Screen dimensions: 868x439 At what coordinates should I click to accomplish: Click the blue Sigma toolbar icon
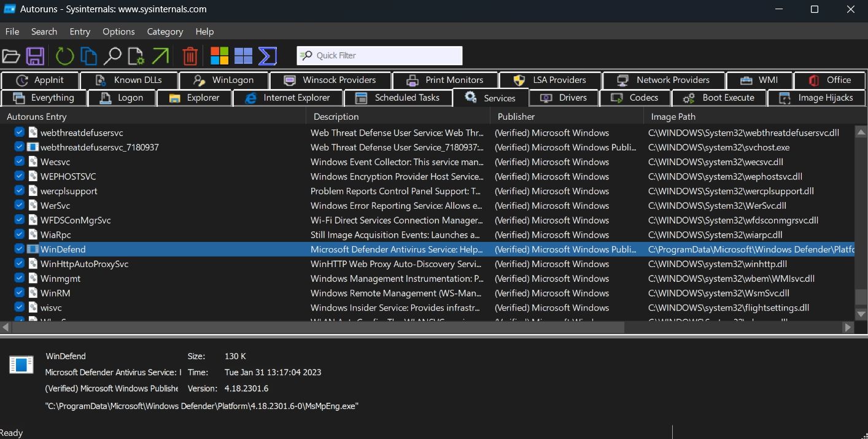coord(267,56)
